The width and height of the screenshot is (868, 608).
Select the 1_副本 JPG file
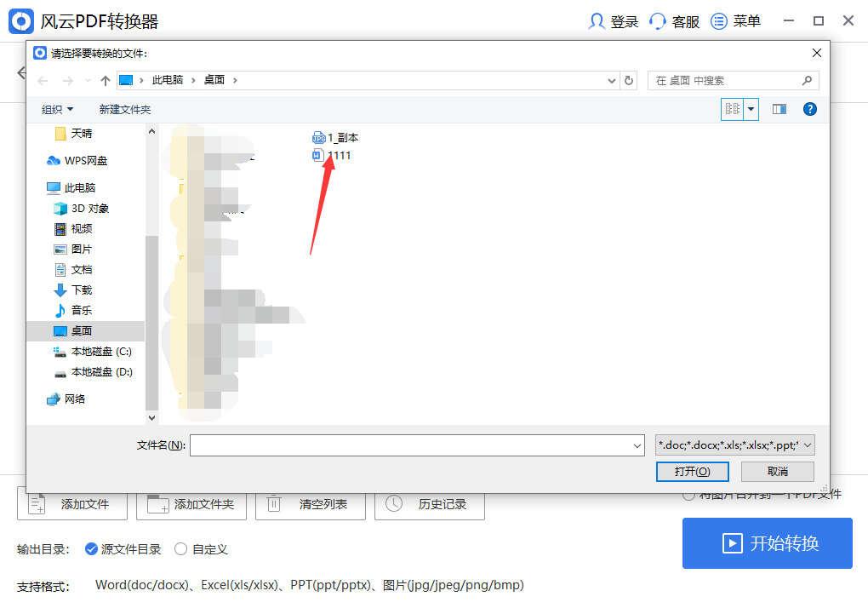click(x=335, y=138)
